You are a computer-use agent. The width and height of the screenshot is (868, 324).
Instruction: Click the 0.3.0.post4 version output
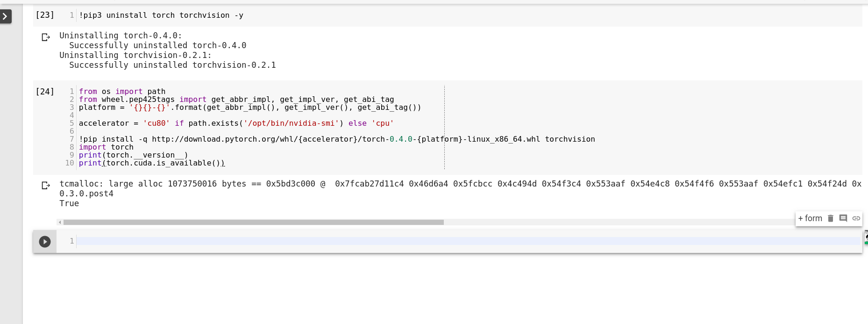click(x=86, y=194)
